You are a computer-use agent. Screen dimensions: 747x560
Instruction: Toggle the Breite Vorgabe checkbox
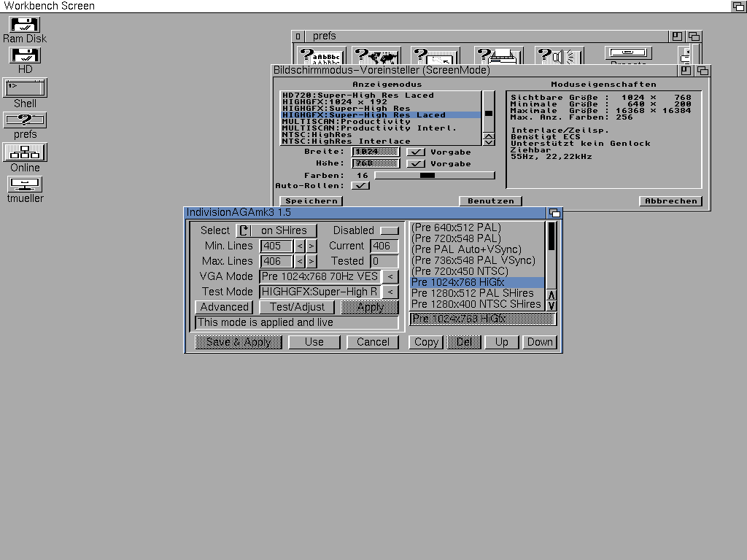coord(415,152)
